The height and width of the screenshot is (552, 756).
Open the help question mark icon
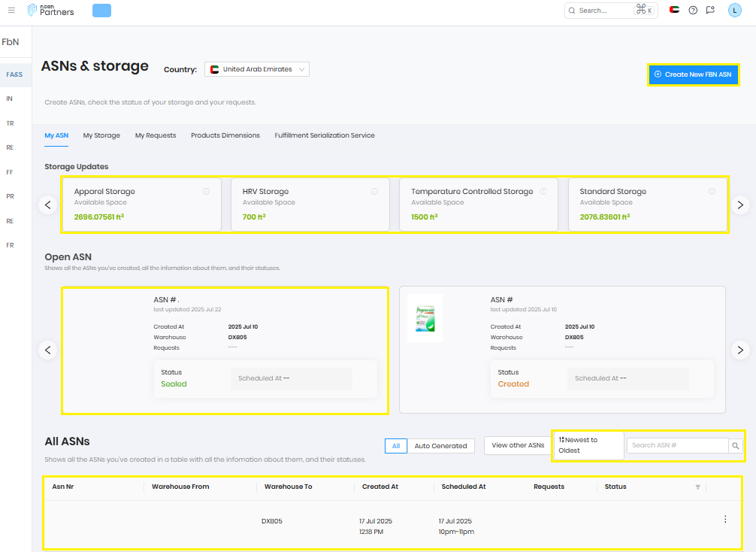coord(693,10)
